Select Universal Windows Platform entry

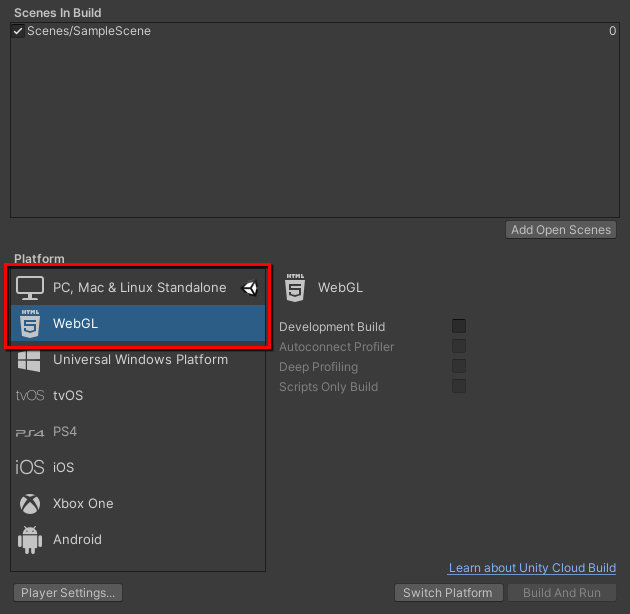138,360
